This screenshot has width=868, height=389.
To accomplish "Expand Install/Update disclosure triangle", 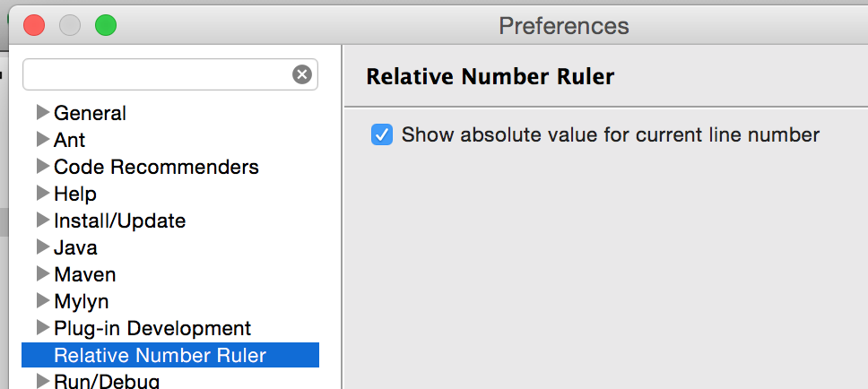I will (43, 220).
